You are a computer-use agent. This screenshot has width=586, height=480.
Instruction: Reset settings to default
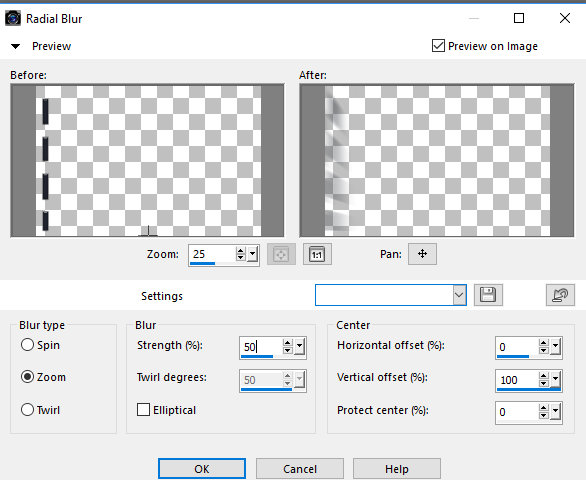560,295
